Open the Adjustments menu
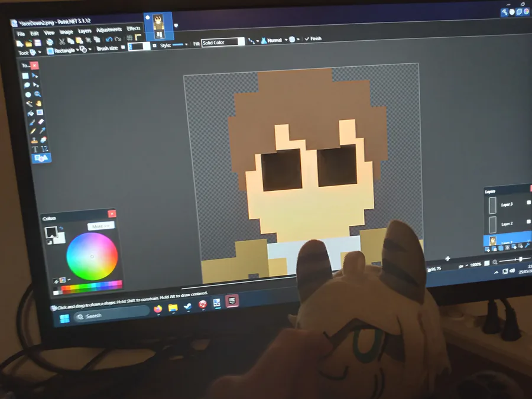532x399 pixels. 109,30
